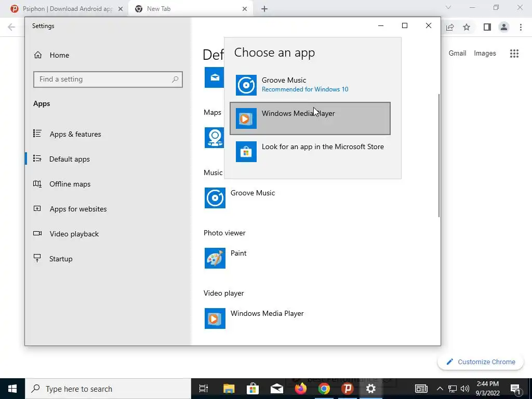Select Groove Music in Choose an app
The width and height of the screenshot is (532, 399).
click(310, 85)
